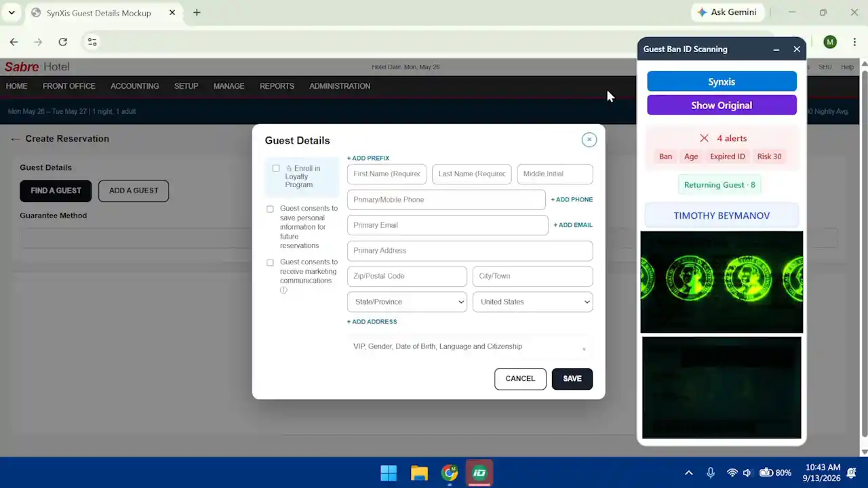Open Chrome from the taskbar

click(450, 473)
